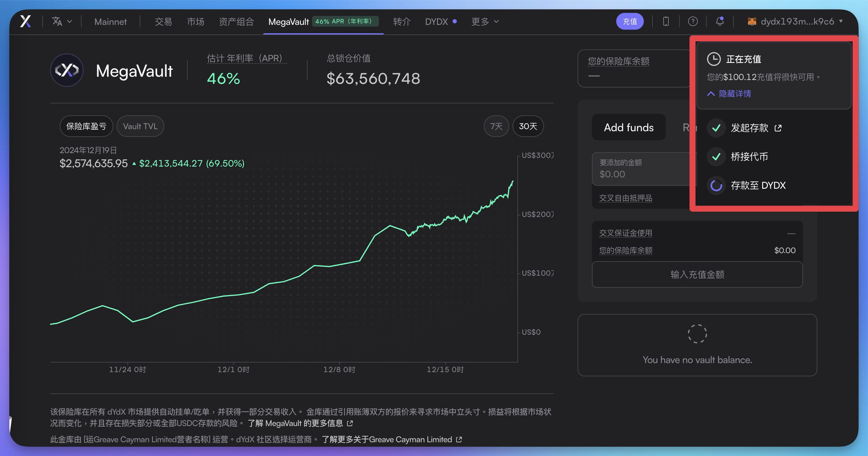Image resolution: width=868 pixels, height=456 pixels.
Task: Click the checkmark next to 桥接代币
Action: [716, 157]
